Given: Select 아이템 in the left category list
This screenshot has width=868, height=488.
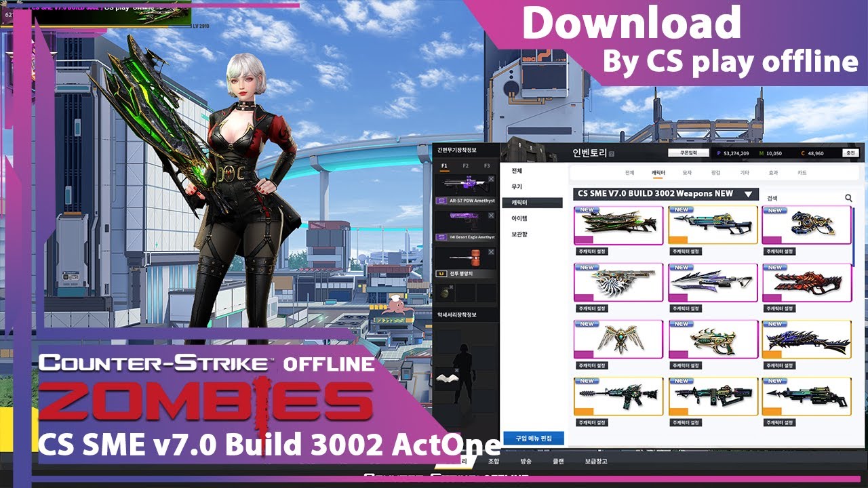Looking at the screenshot, I should tap(519, 218).
